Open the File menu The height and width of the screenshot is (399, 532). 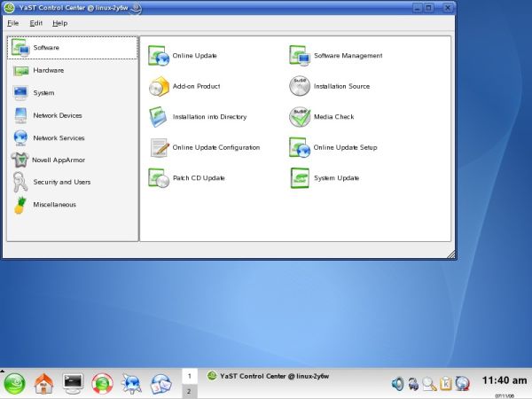[x=13, y=23]
